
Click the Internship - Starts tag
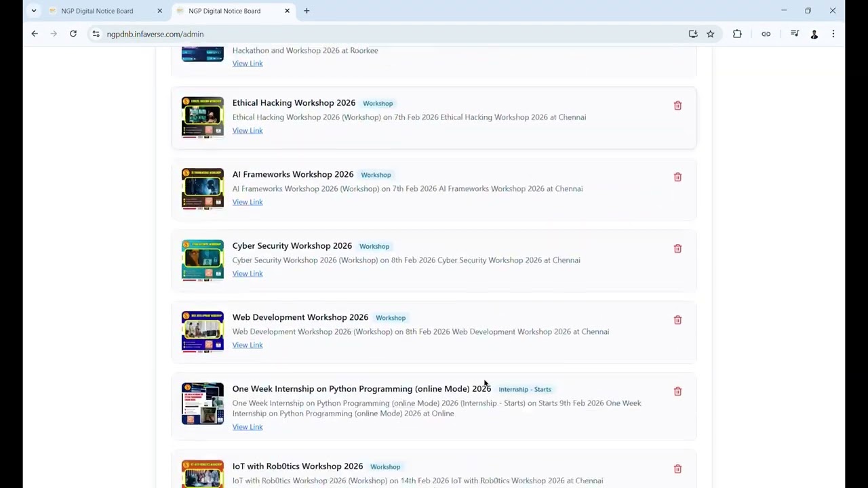tap(525, 390)
